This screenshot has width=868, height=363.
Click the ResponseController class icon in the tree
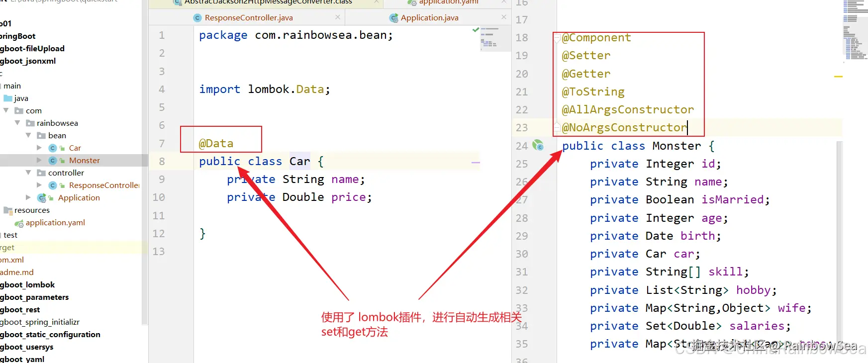pyautogui.click(x=53, y=185)
